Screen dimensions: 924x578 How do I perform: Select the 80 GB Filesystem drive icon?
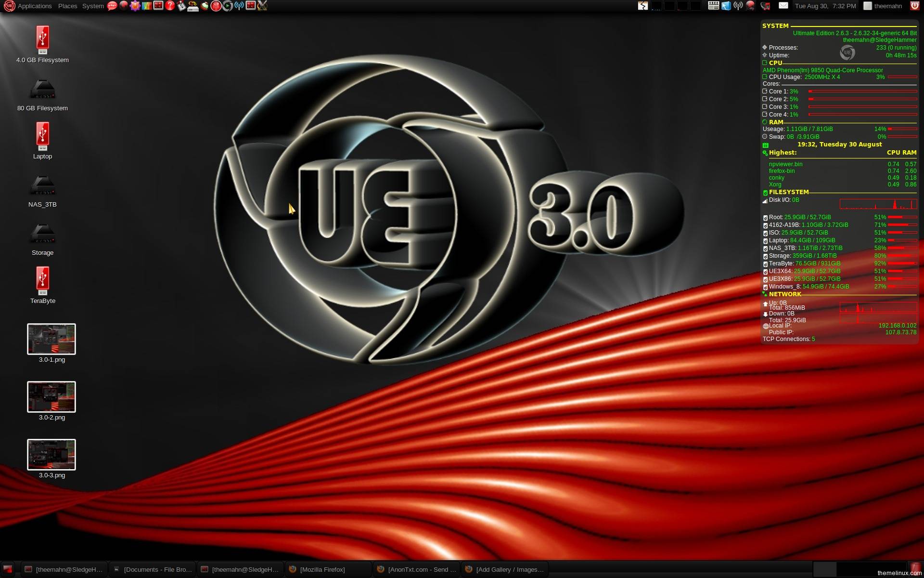pos(42,89)
